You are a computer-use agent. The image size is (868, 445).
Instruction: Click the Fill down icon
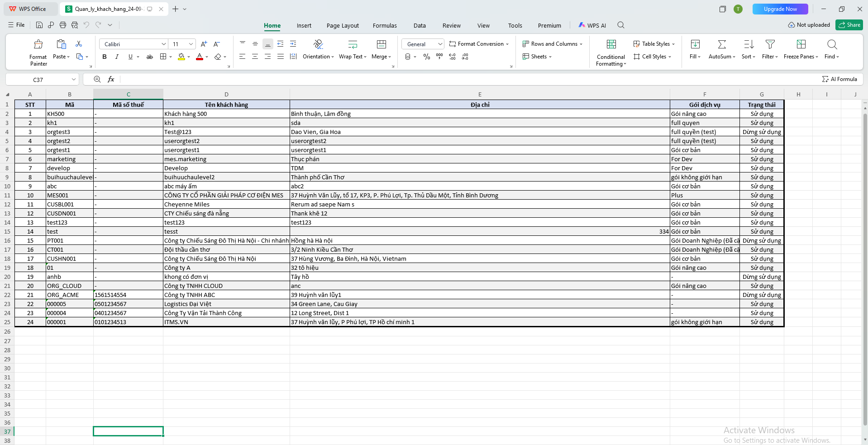click(x=695, y=44)
